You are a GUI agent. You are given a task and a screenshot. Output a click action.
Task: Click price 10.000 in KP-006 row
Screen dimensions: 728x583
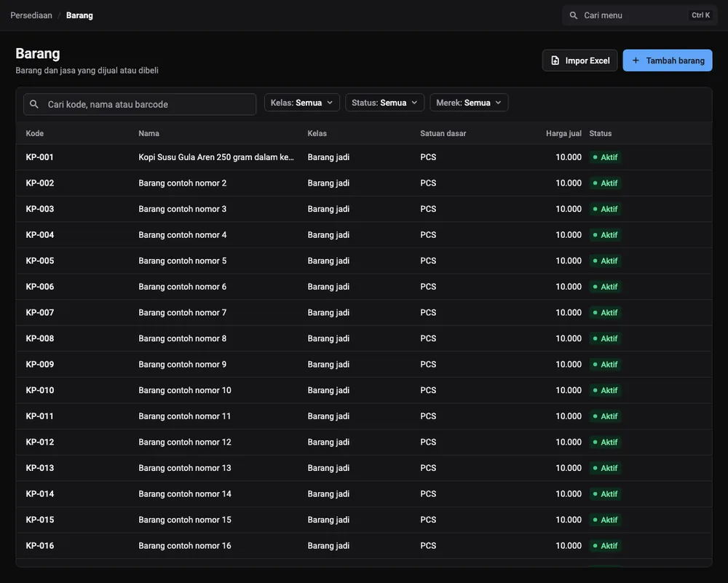(569, 286)
